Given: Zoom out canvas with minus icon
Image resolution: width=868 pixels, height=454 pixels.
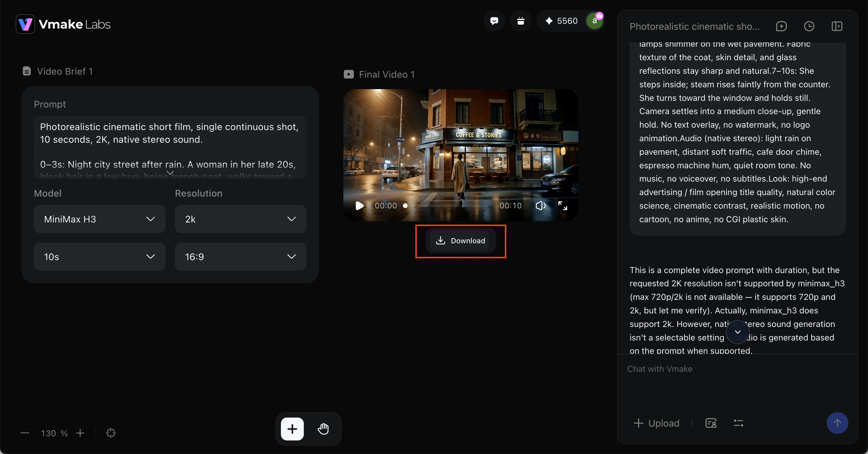Looking at the screenshot, I should [x=25, y=433].
